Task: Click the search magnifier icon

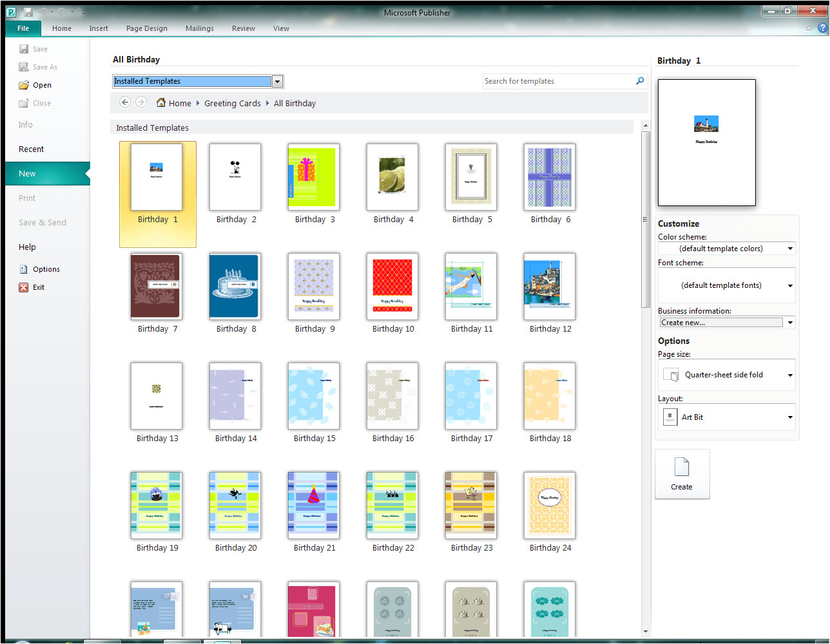Action: (640, 81)
